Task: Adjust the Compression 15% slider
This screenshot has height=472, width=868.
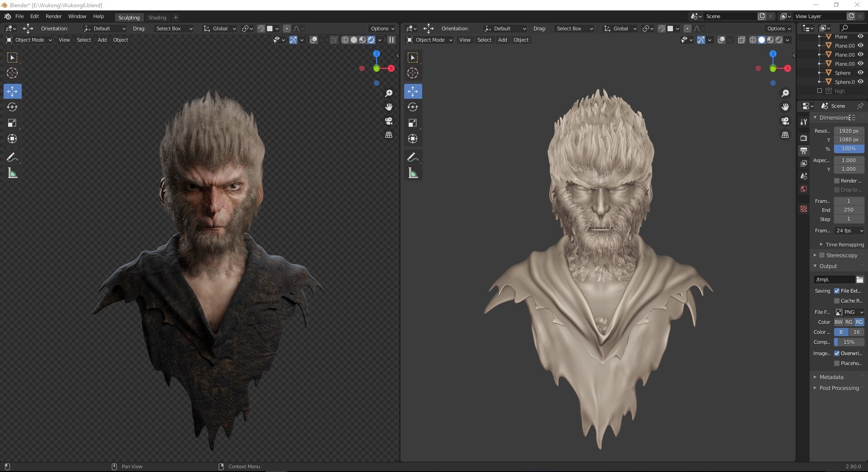Action: coord(849,342)
